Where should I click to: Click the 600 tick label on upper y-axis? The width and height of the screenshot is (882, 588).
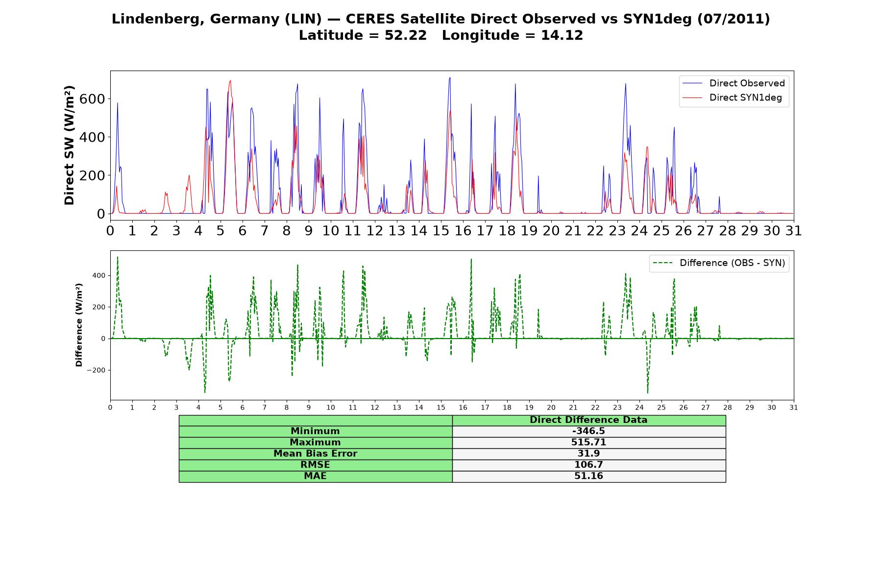click(x=93, y=99)
